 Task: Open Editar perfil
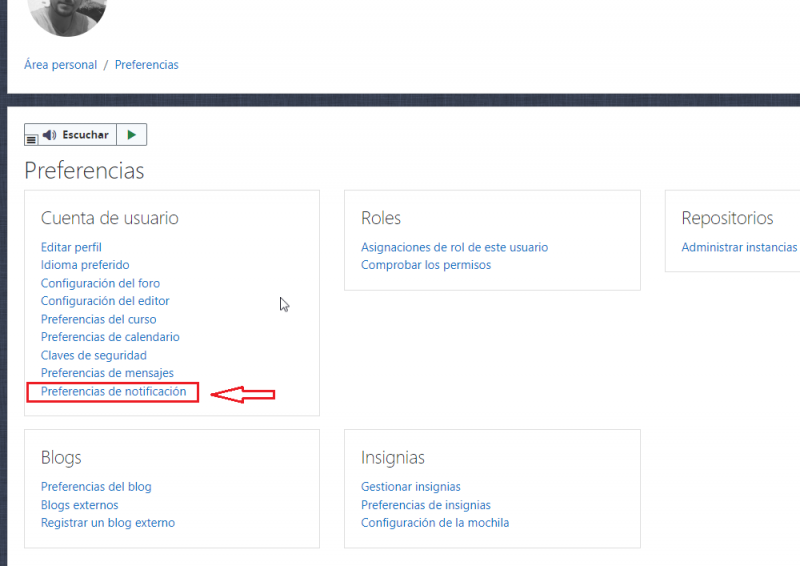pyautogui.click(x=71, y=247)
